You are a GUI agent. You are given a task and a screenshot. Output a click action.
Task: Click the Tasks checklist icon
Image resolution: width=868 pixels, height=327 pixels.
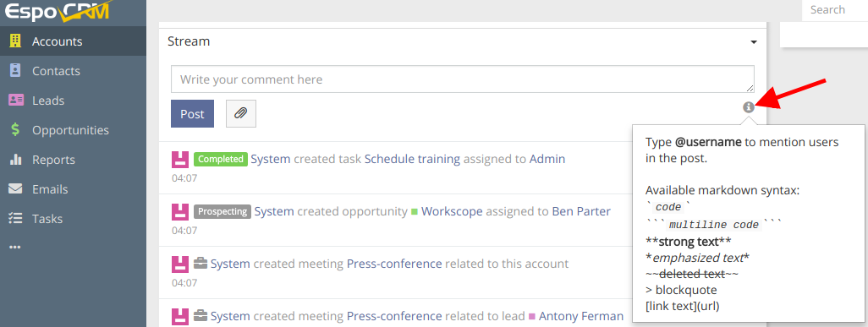point(15,219)
